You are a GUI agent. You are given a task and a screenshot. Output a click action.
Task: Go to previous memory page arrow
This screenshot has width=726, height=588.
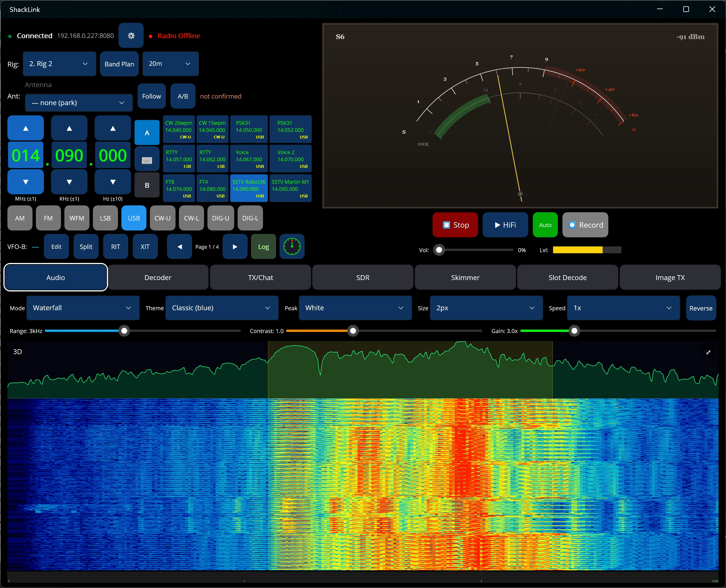pyautogui.click(x=180, y=247)
